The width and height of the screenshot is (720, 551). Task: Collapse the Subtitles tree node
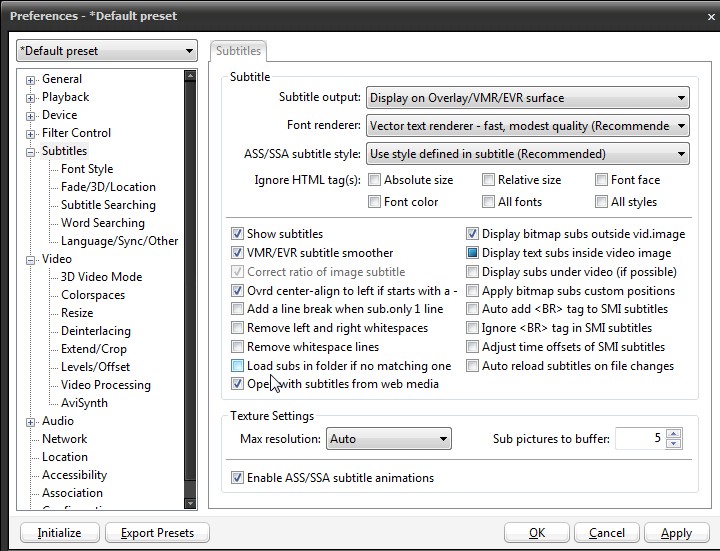[31, 152]
